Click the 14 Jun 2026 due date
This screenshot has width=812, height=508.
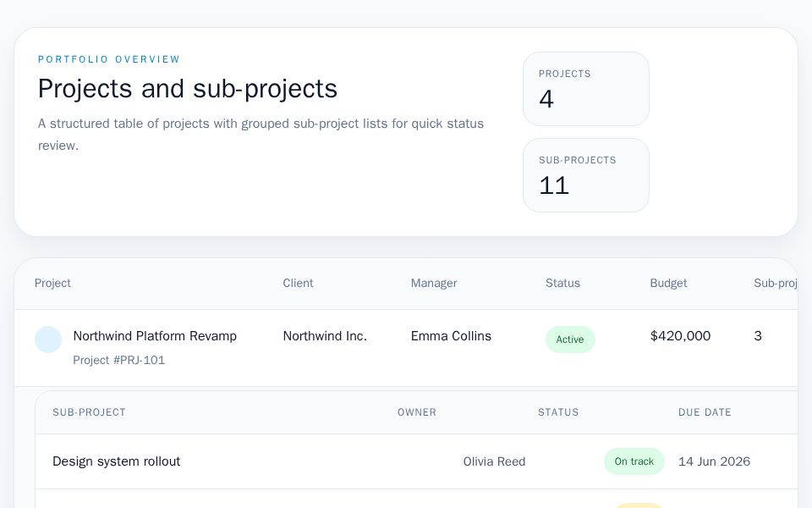click(714, 461)
